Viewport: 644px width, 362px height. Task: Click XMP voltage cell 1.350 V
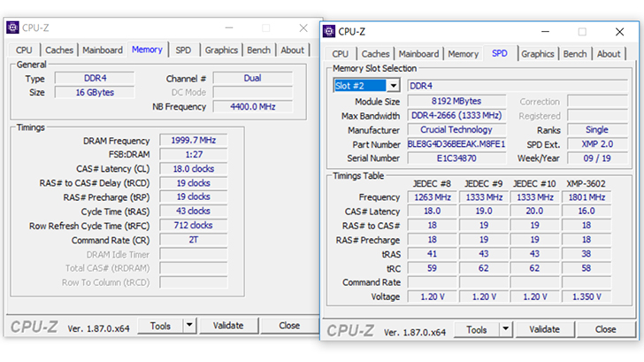[x=586, y=297]
